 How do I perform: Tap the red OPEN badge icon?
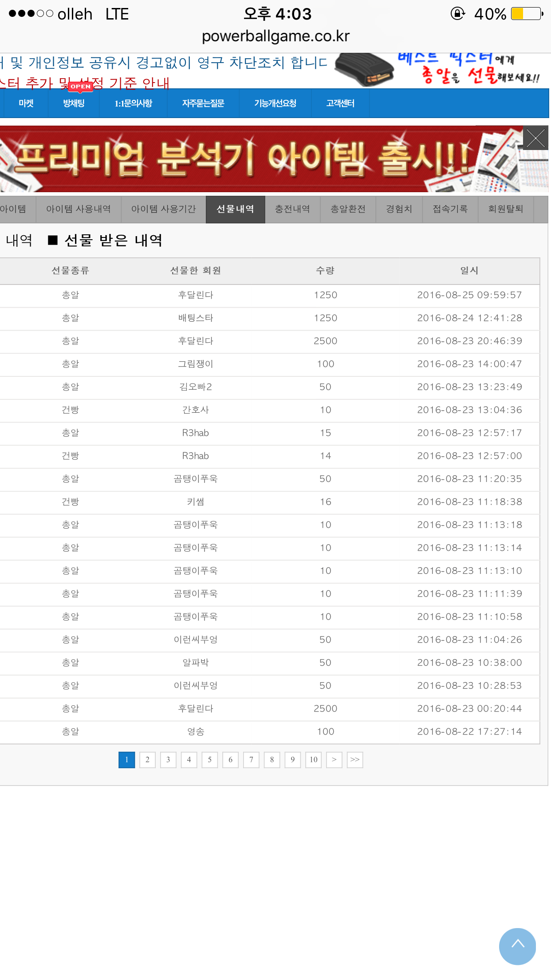80,87
